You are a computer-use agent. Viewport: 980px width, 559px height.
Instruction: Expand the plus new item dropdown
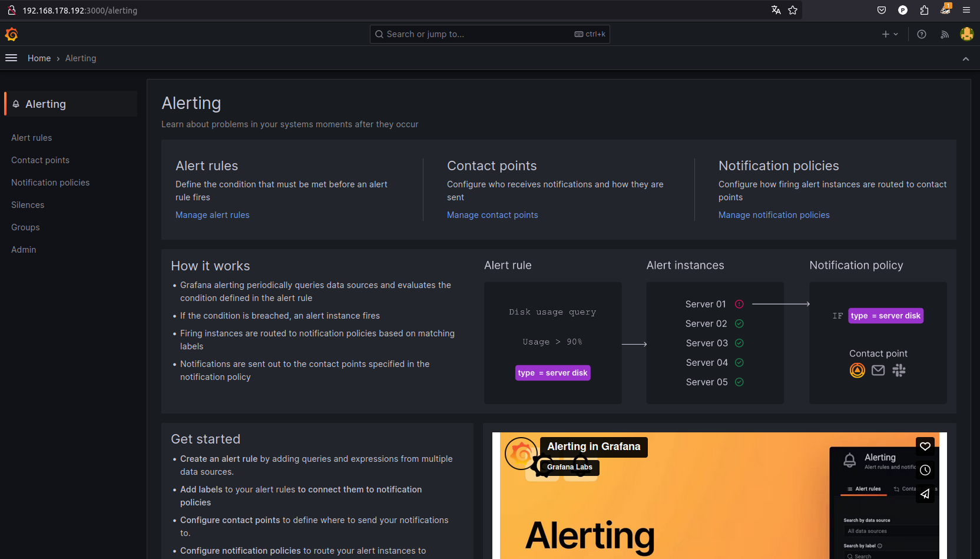tap(889, 35)
